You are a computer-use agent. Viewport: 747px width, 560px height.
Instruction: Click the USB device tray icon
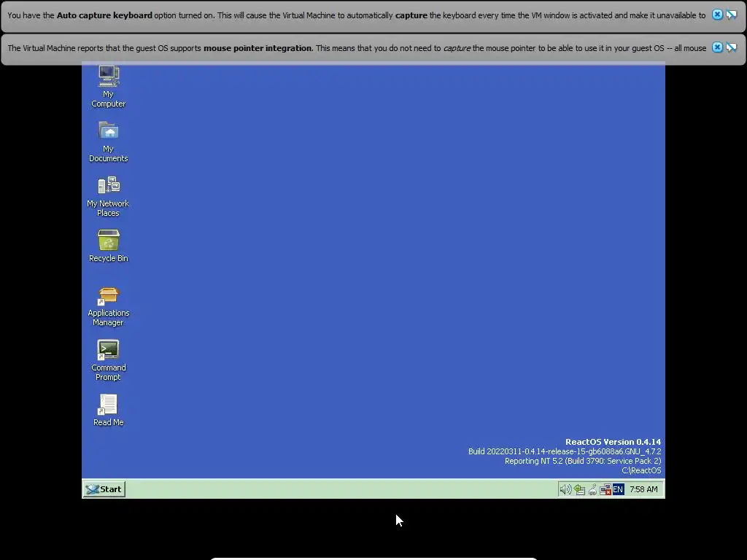(592, 489)
